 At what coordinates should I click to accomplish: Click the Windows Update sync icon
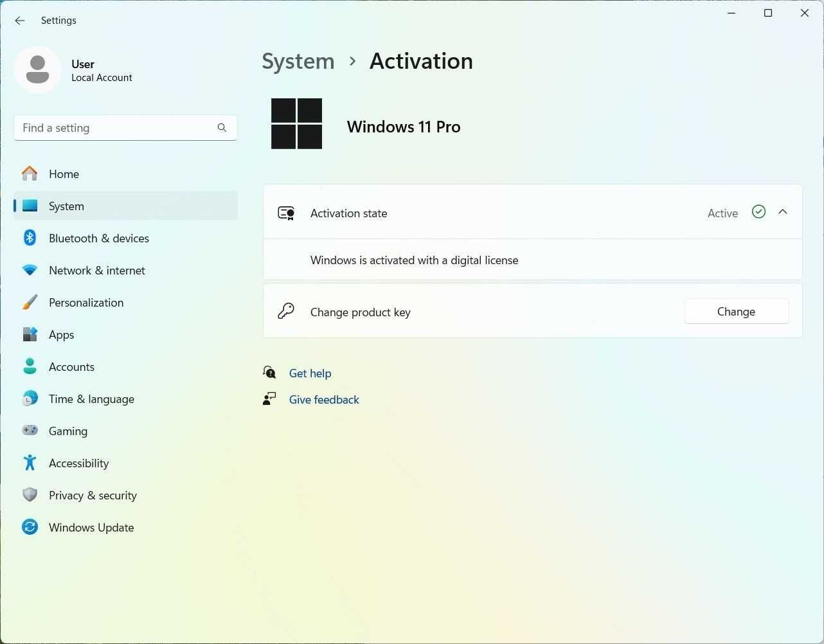point(30,527)
